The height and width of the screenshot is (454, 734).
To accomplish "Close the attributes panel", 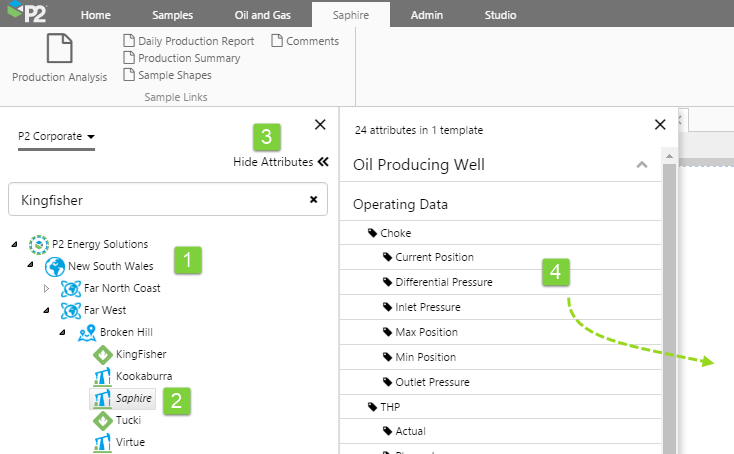I will coord(659,125).
